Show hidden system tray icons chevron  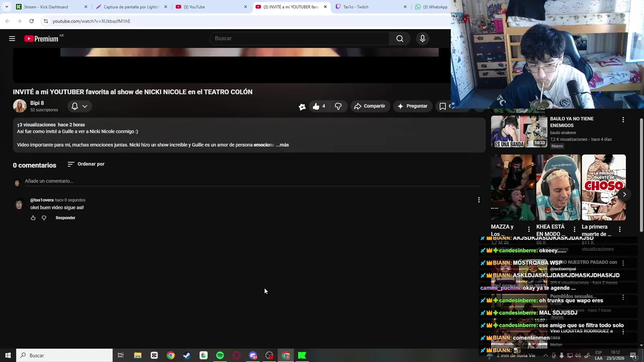[x=545, y=355]
